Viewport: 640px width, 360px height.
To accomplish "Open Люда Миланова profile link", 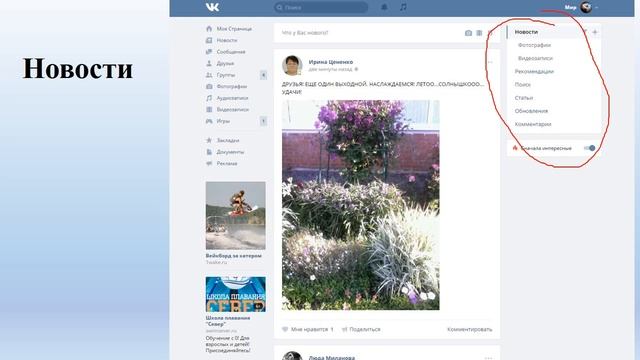I will 331,358.
